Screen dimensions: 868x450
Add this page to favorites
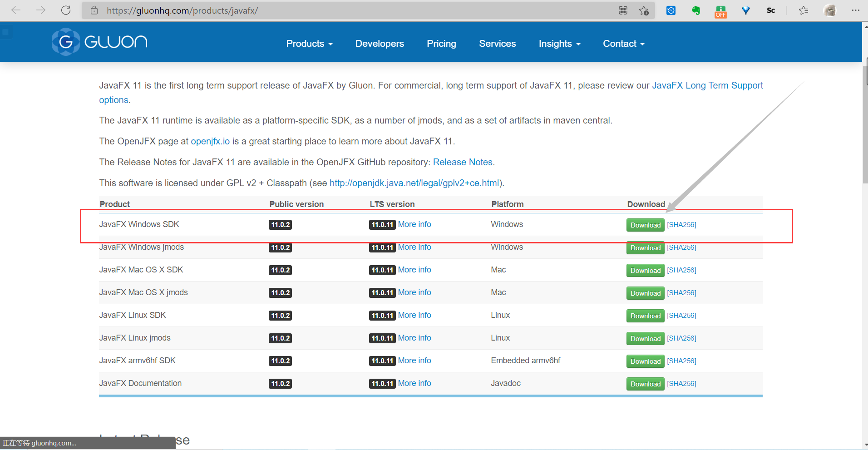[643, 10]
